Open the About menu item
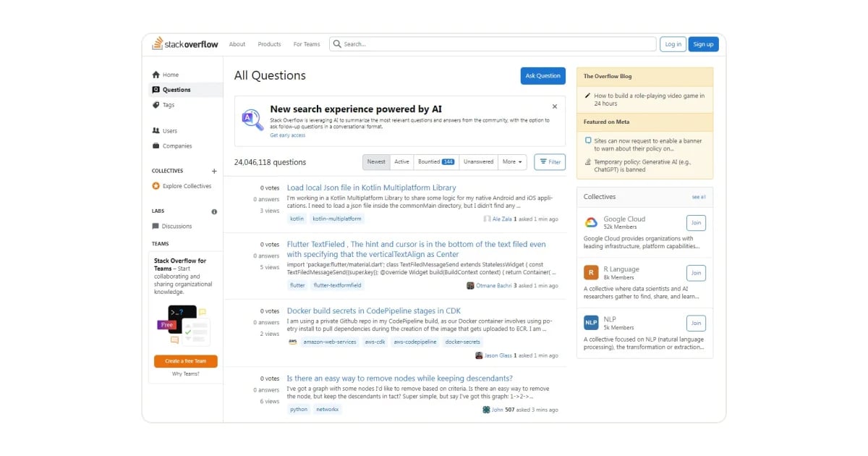This screenshot has height=456, width=868. coord(237,43)
